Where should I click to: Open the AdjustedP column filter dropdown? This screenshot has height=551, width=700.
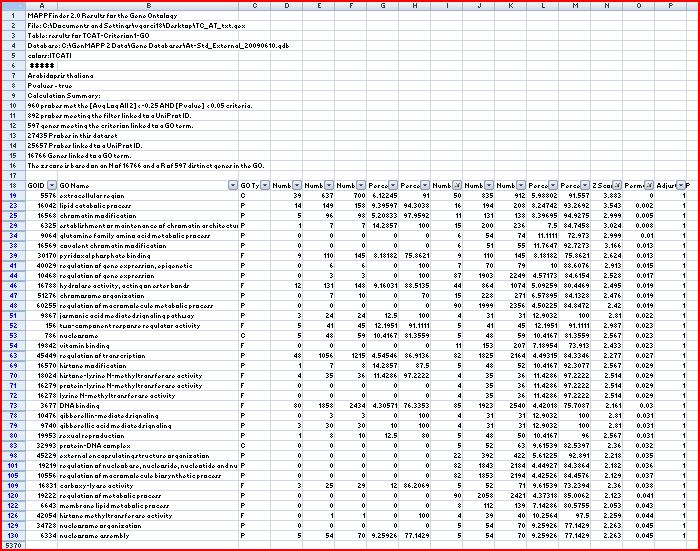coord(681,186)
